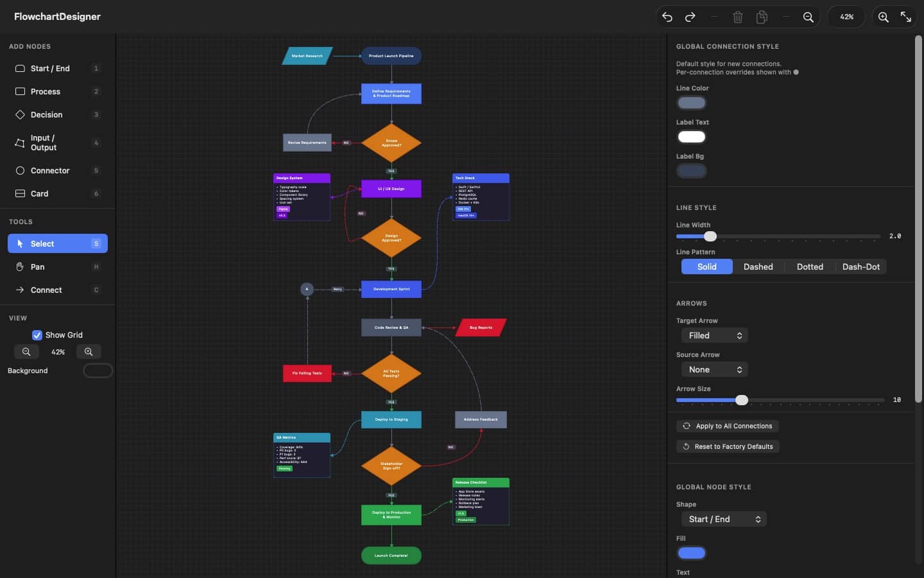Pick the Card node type

click(57, 193)
